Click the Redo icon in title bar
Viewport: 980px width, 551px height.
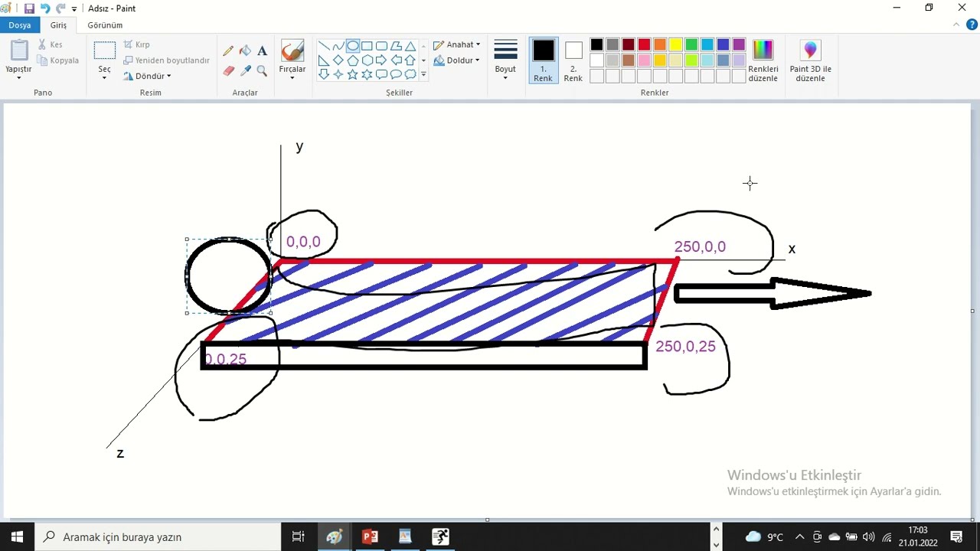tap(60, 8)
